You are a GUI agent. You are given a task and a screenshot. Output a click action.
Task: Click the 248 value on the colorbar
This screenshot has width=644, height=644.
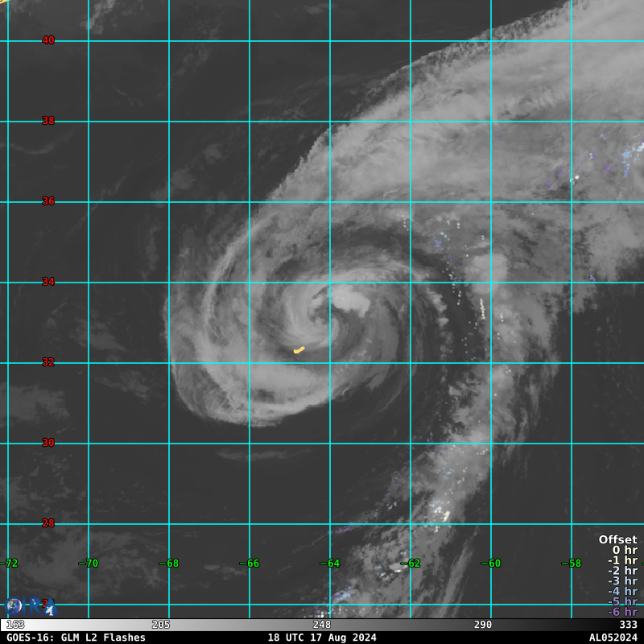tap(322, 625)
